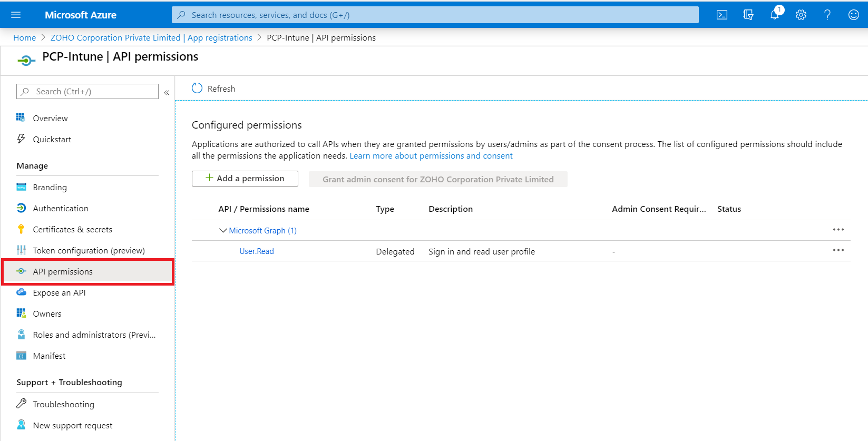868x441 pixels.
Task: View notifications bell with one alert
Action: [775, 14]
